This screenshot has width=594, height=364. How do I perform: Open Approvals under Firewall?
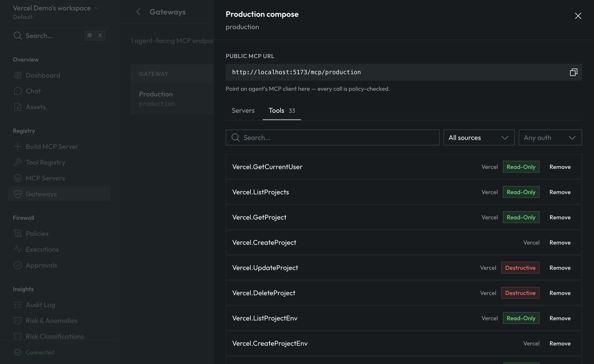[59, 265]
